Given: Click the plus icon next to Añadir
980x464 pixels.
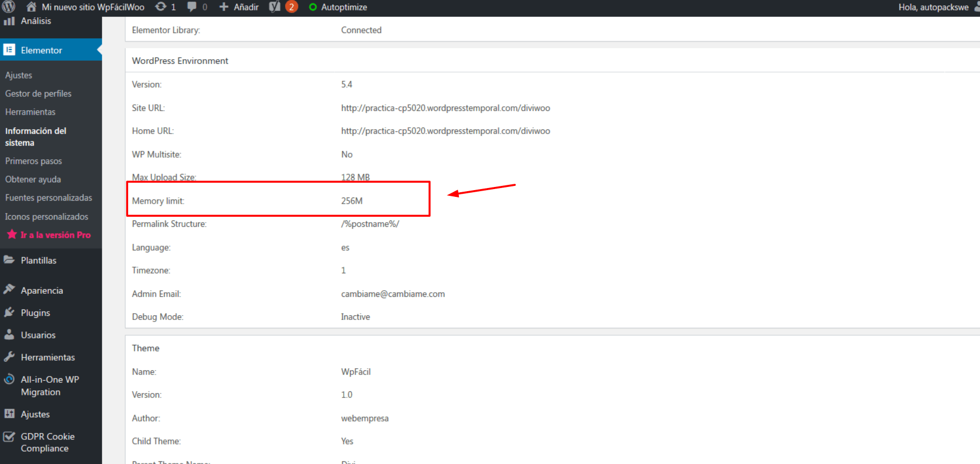Looking at the screenshot, I should pos(223,7).
